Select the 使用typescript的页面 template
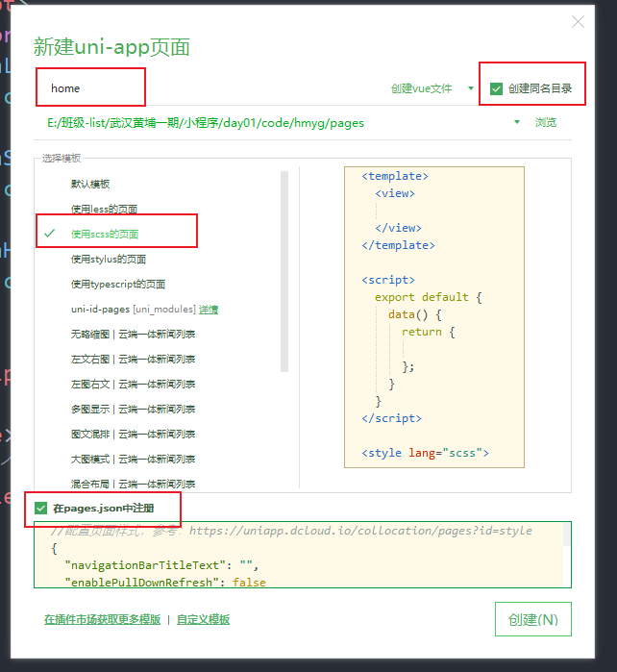 (118, 285)
